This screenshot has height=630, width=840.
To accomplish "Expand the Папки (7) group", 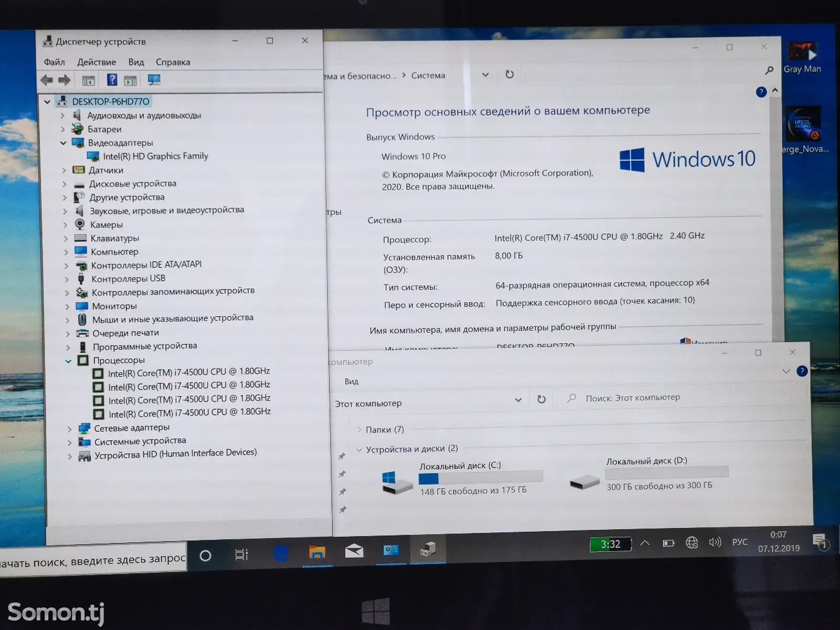I will point(359,430).
